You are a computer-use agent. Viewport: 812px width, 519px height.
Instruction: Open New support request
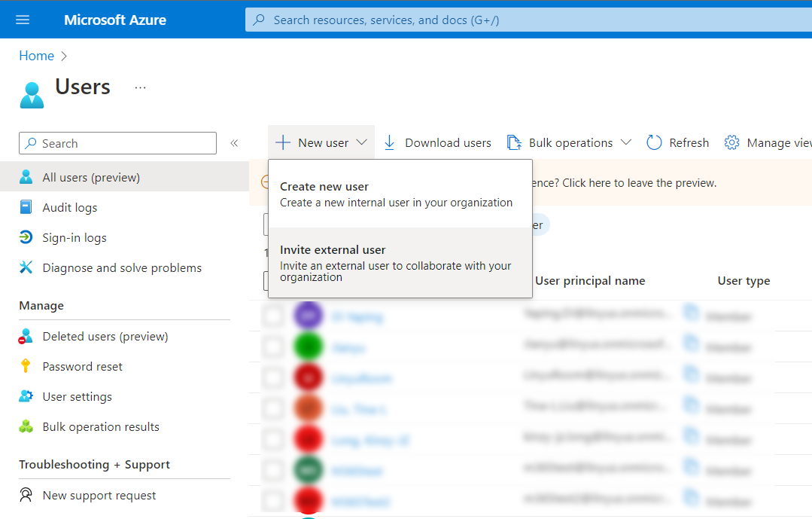99,495
